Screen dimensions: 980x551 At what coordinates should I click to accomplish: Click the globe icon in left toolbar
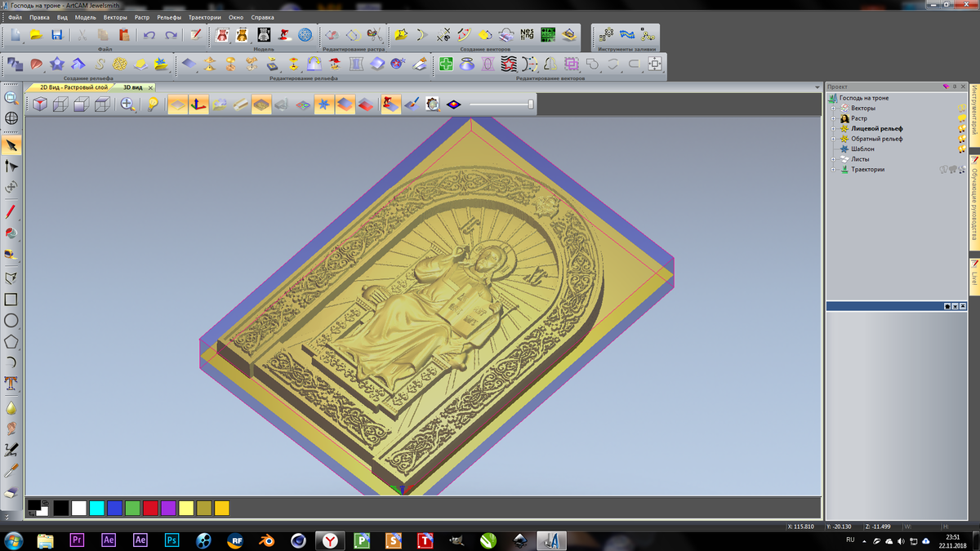11,118
